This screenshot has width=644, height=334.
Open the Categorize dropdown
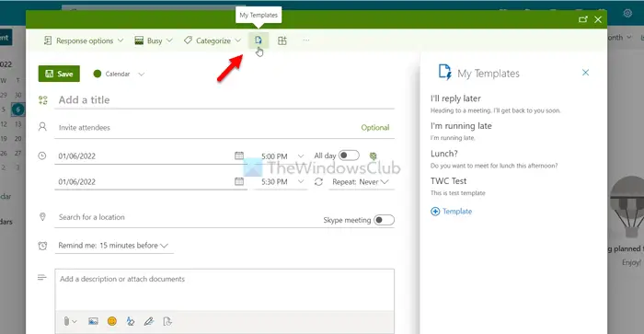[x=213, y=40]
